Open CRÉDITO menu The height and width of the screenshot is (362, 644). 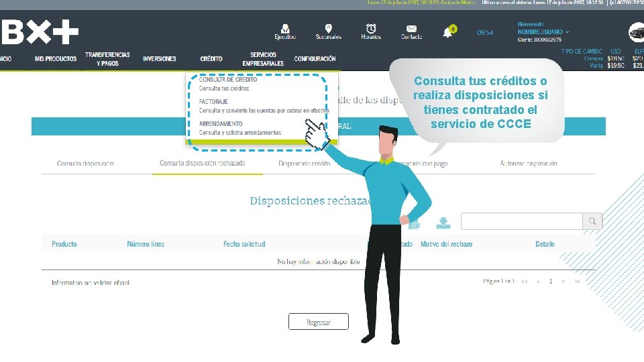211,59
